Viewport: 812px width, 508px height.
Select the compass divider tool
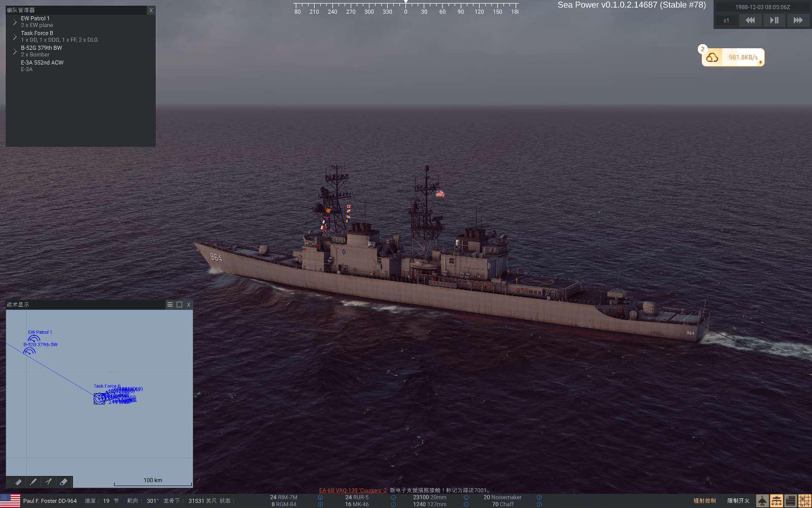click(49, 482)
